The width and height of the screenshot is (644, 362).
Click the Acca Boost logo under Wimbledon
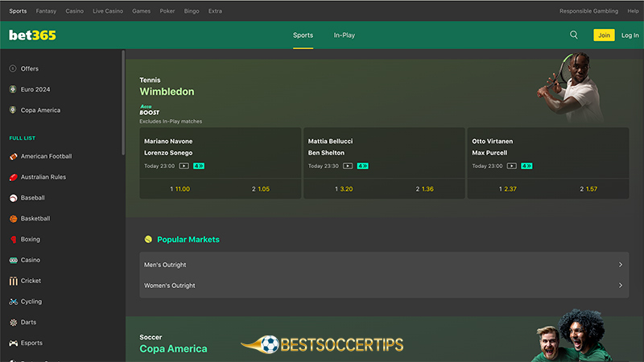click(x=150, y=109)
